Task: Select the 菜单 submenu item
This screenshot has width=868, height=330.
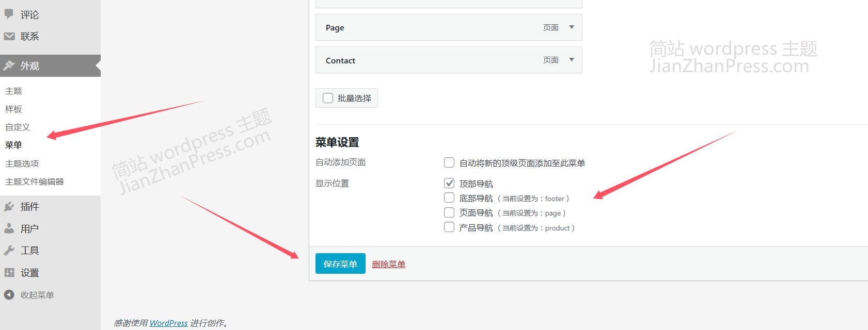Action: [x=13, y=145]
